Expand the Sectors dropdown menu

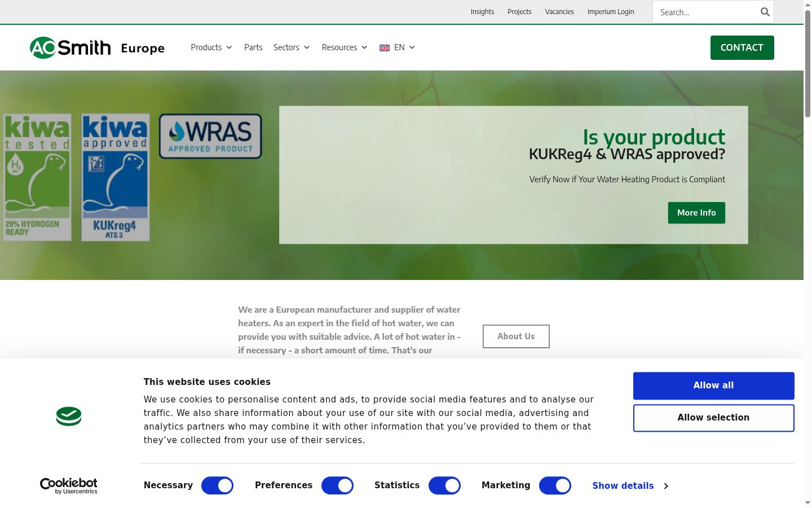click(x=292, y=47)
